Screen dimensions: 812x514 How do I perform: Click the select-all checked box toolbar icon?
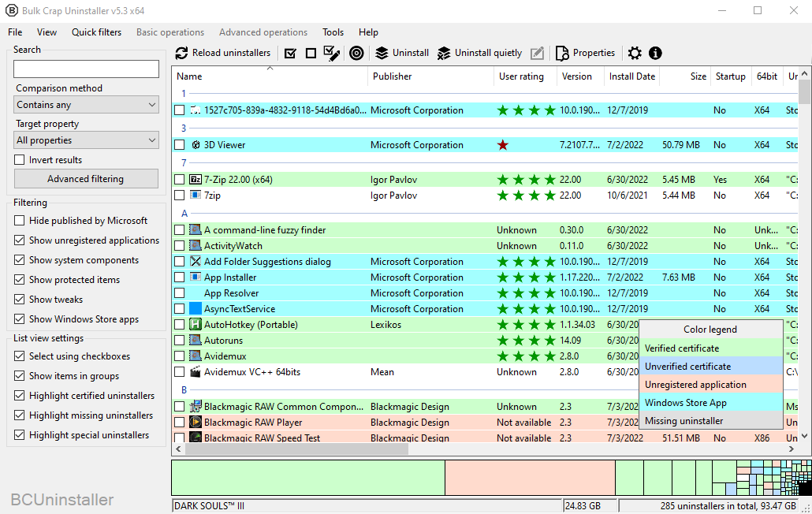pos(290,53)
